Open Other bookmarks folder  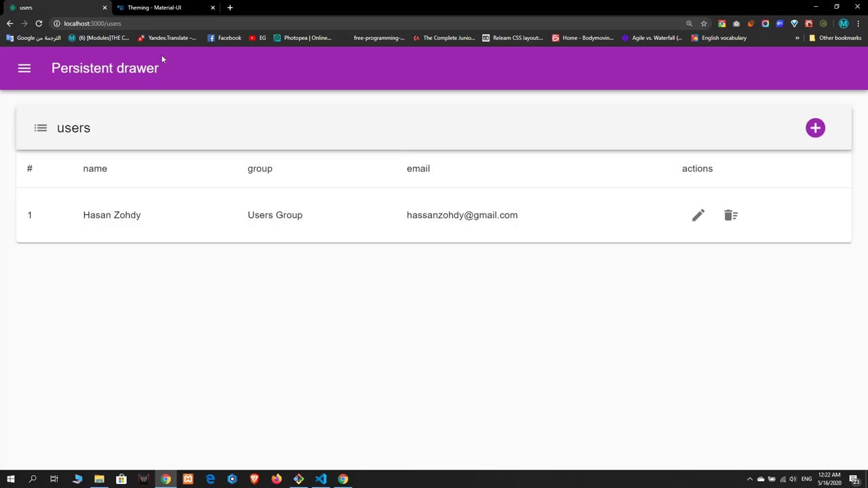tap(835, 38)
